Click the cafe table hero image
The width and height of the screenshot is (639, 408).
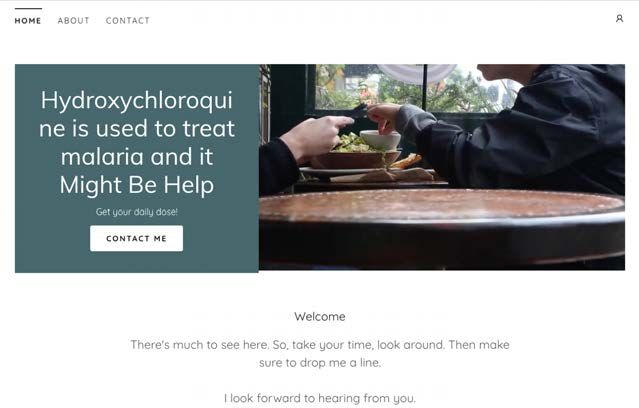442,167
